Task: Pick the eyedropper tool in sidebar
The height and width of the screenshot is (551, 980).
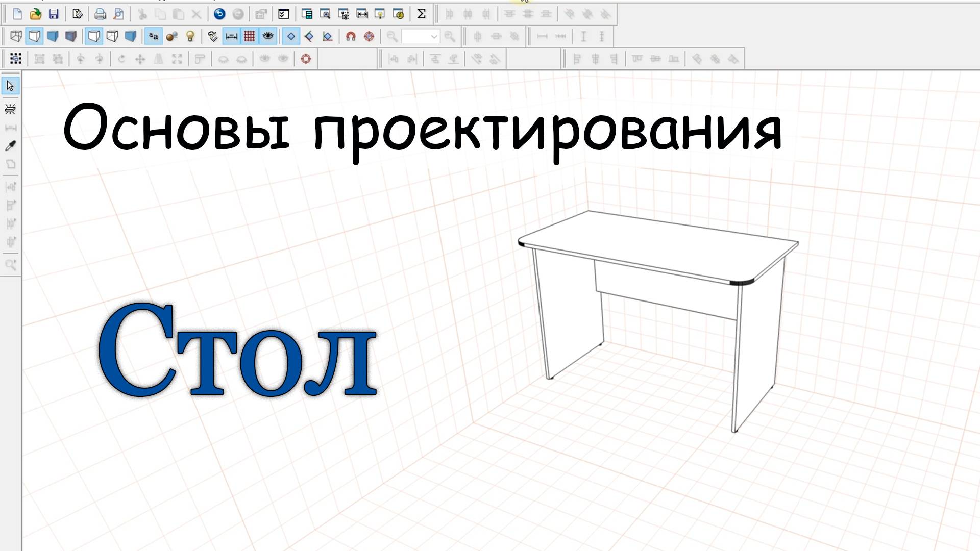Action: [x=10, y=146]
